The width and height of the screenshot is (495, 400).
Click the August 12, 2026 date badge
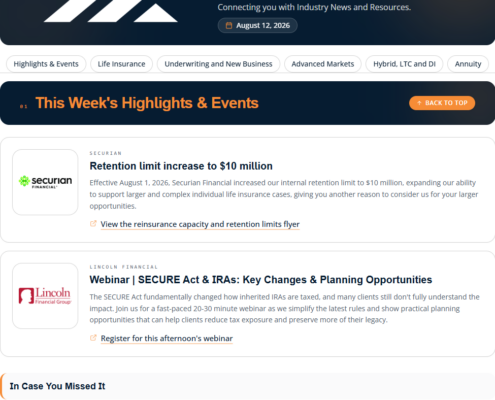click(x=258, y=25)
